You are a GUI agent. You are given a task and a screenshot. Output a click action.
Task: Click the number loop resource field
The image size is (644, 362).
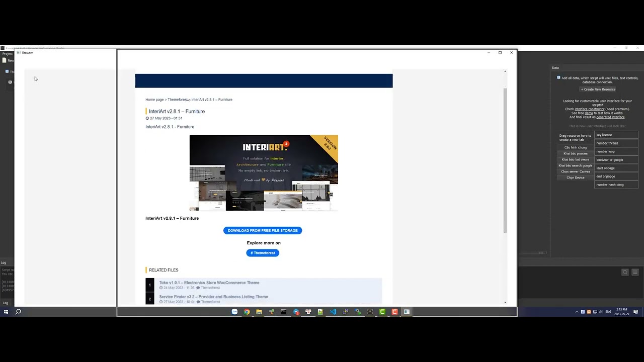point(616,151)
